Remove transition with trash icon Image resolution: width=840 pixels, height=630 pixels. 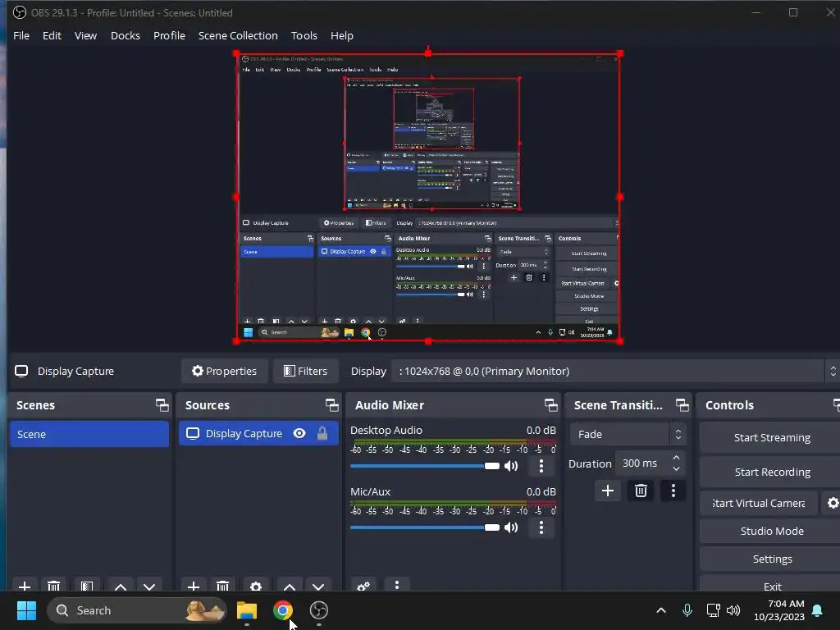coord(641,491)
